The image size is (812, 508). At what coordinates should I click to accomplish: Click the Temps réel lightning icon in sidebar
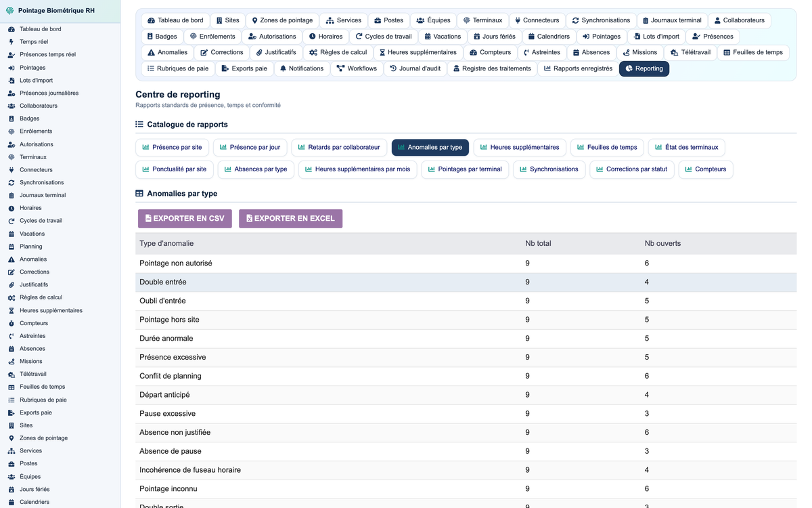coord(12,42)
